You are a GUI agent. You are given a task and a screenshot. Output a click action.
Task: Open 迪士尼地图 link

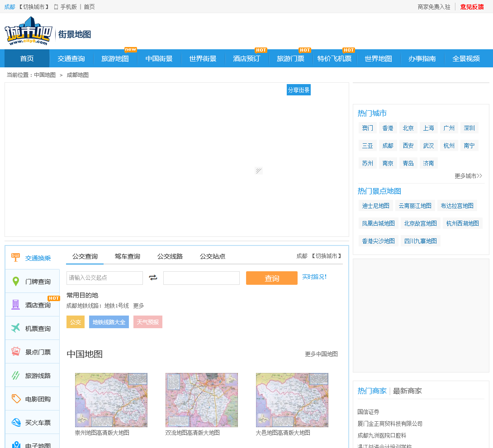376,206
